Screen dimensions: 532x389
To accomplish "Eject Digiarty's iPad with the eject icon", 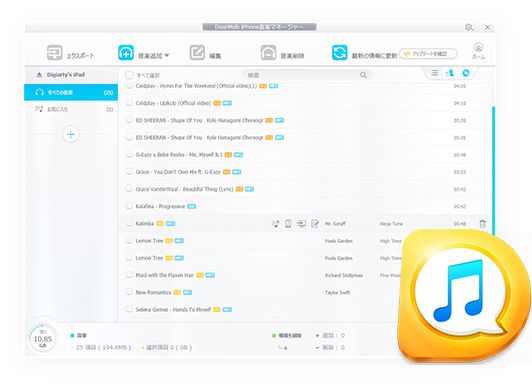I will [x=39, y=75].
